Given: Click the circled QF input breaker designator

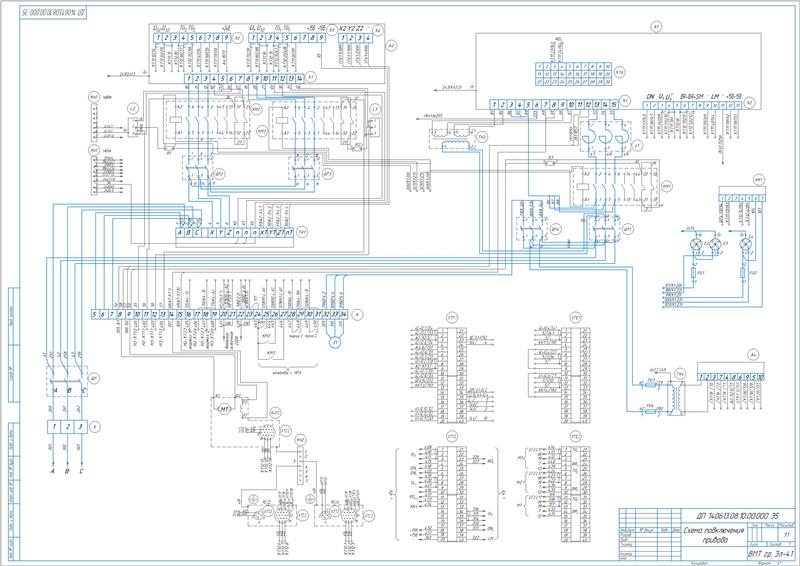Looking at the screenshot, I should pyautogui.click(x=93, y=379).
